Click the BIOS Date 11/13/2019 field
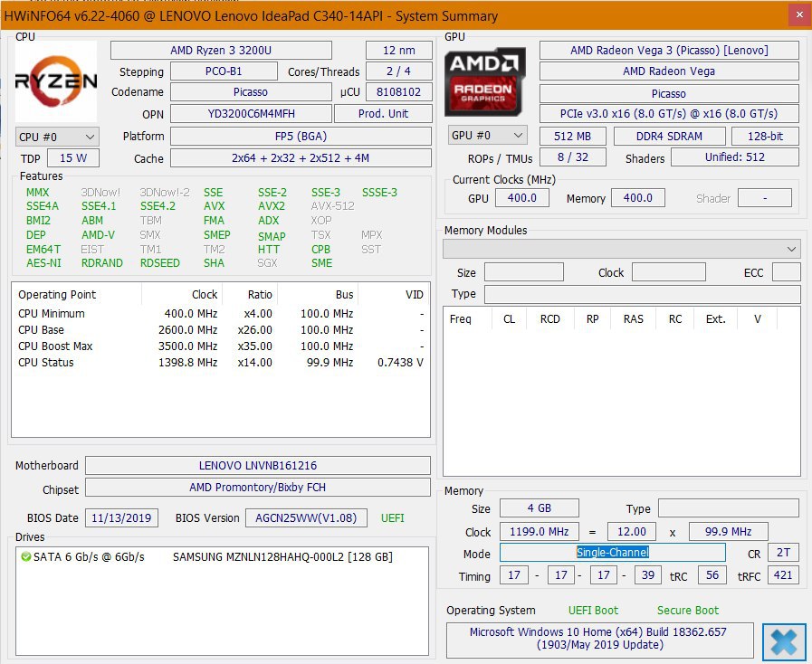812x664 pixels. 121,518
